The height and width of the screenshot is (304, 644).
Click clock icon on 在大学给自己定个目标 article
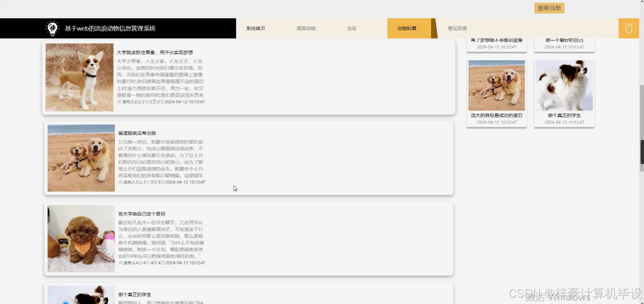pos(163,263)
